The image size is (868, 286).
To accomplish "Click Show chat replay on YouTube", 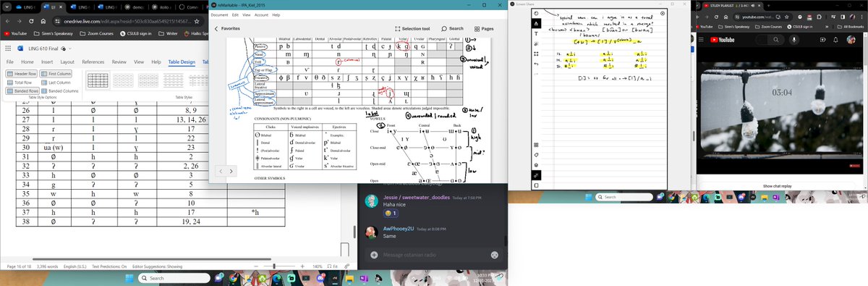I will 778,186.
